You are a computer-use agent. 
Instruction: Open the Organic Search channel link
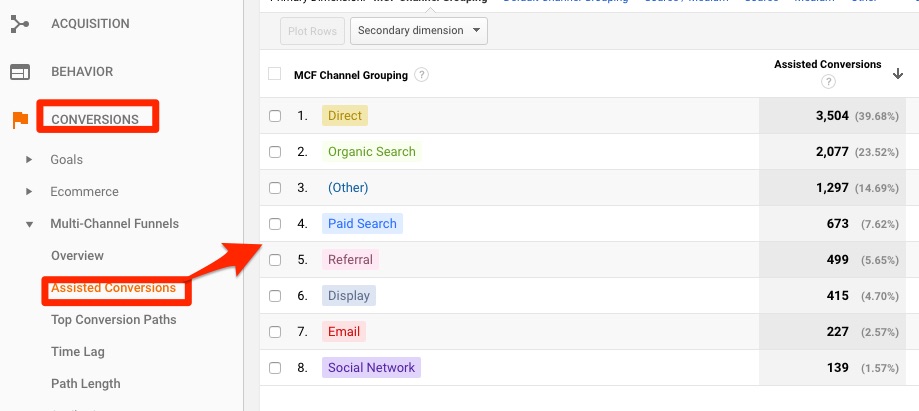[372, 152]
